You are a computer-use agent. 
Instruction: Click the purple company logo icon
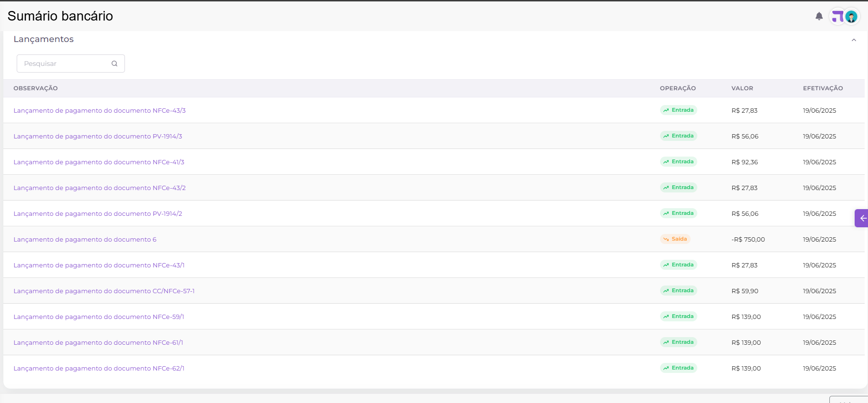tap(837, 17)
